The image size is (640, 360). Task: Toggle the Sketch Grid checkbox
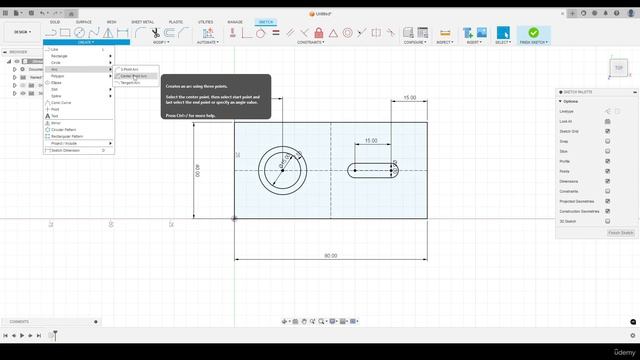point(607,131)
